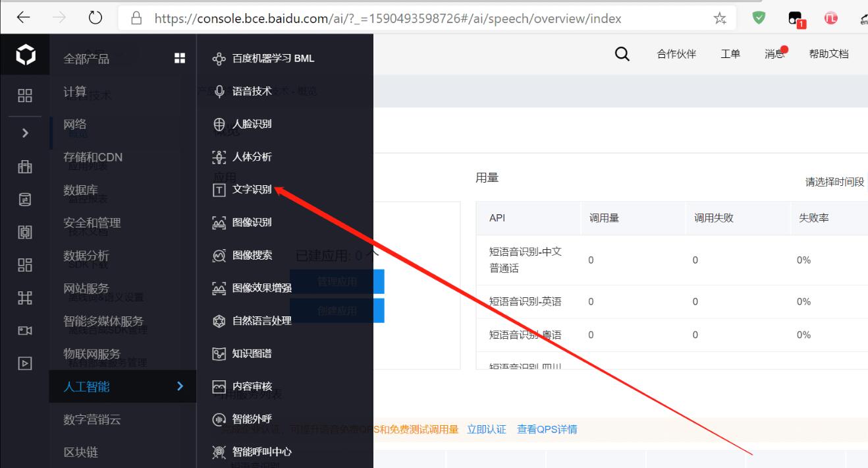Image resolution: width=868 pixels, height=468 pixels.
Task: Select 安全和管理 category
Action: [x=92, y=223]
